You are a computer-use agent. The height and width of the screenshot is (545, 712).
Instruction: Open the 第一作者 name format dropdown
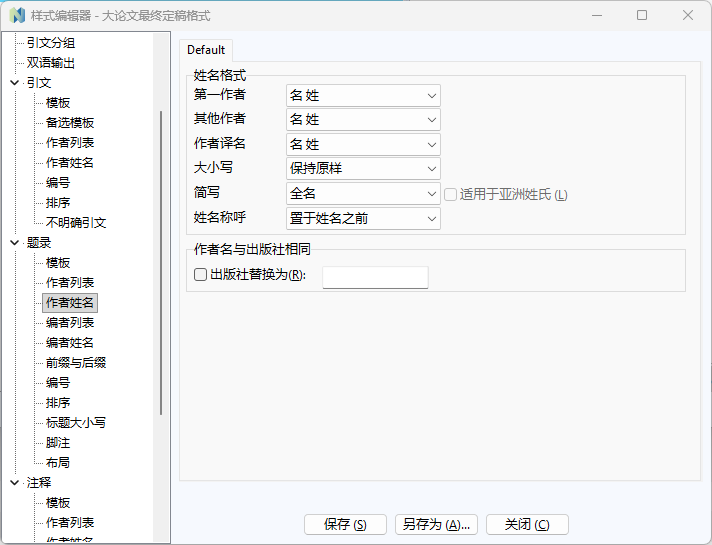(363, 95)
